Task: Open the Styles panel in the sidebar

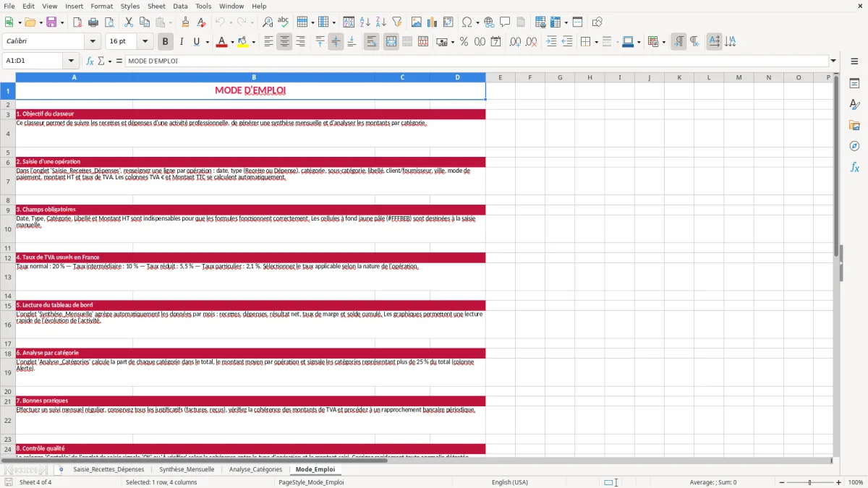Action: click(854, 105)
